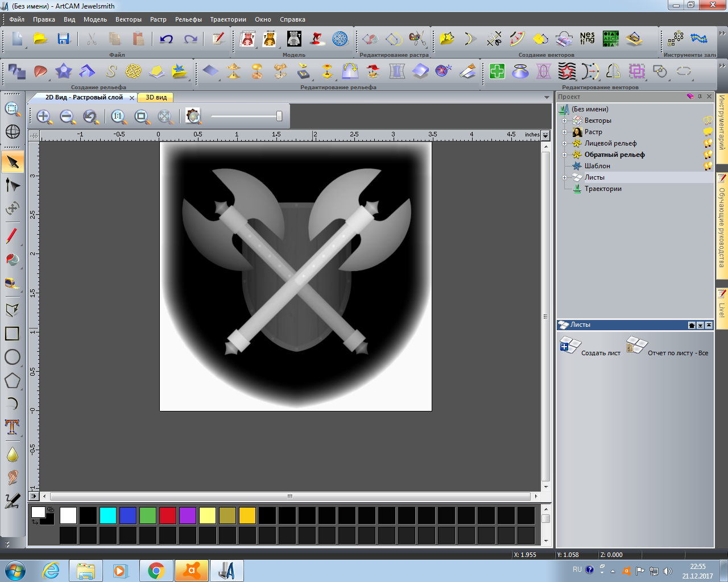
Task: Click the RU language indicator in the tray
Action: coord(577,569)
